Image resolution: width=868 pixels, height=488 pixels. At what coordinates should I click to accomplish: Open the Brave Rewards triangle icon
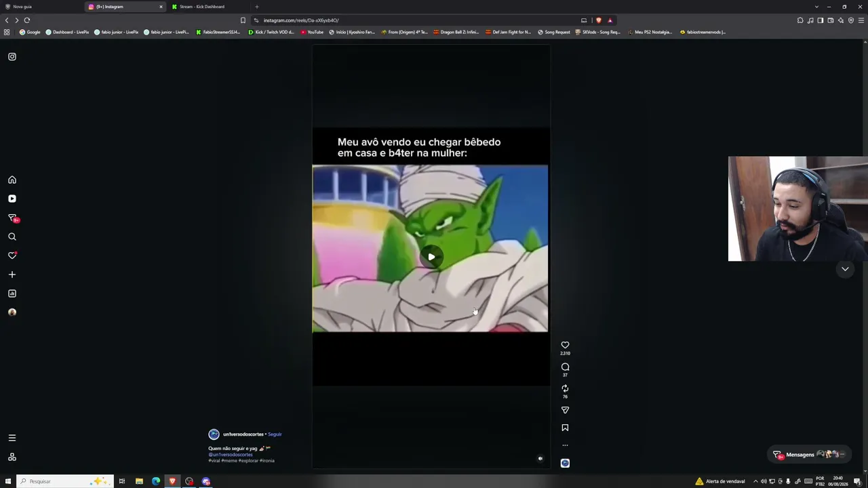pyautogui.click(x=610, y=20)
